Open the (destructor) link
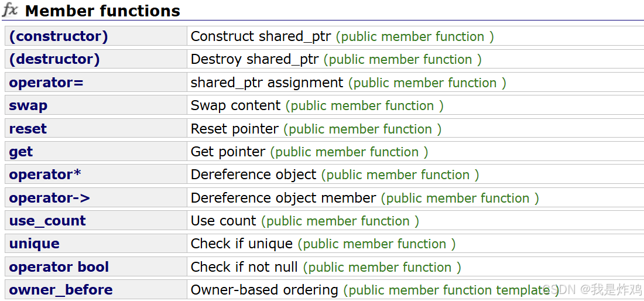644x301 pixels. point(54,60)
